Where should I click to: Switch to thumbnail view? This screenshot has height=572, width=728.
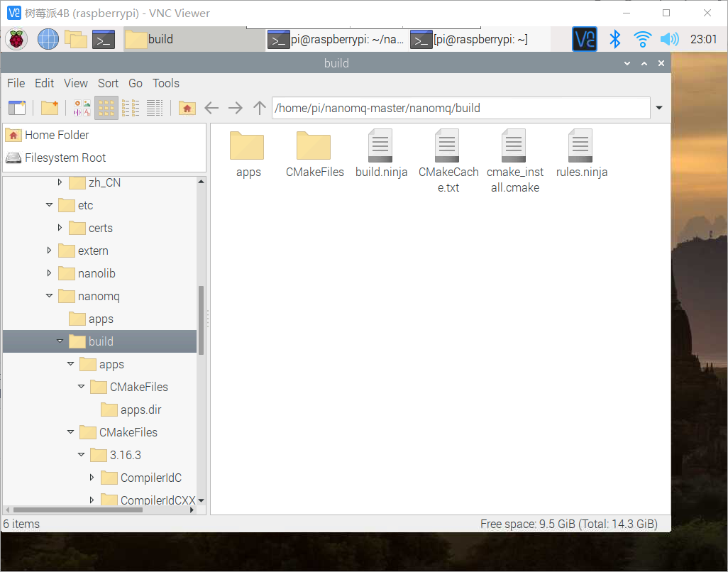pyautogui.click(x=82, y=108)
